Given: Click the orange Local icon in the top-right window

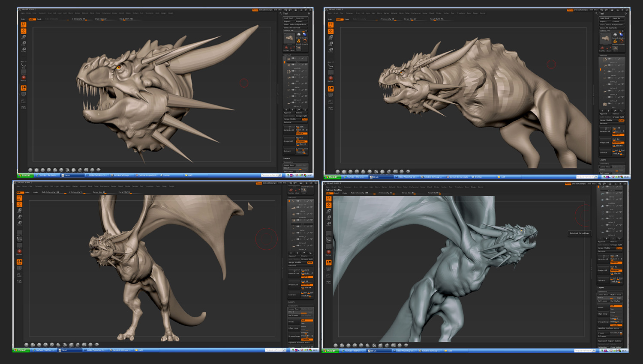Looking at the screenshot, I should [x=331, y=89].
